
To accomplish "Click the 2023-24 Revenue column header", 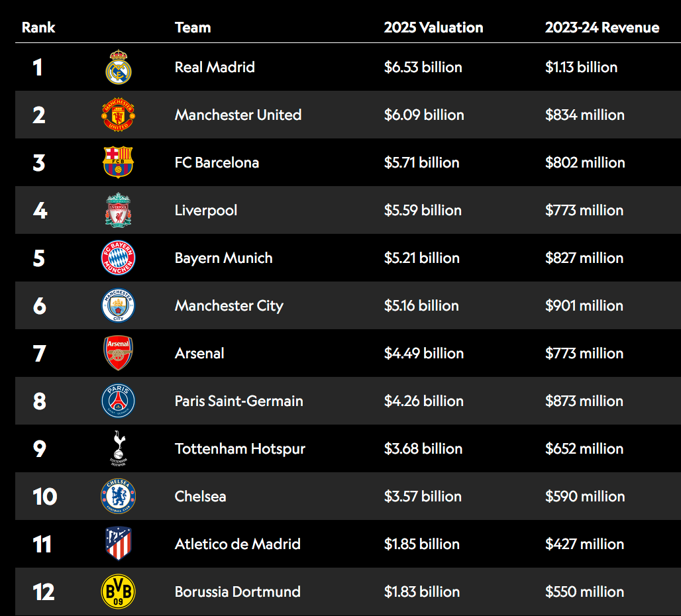I will (x=602, y=27).
